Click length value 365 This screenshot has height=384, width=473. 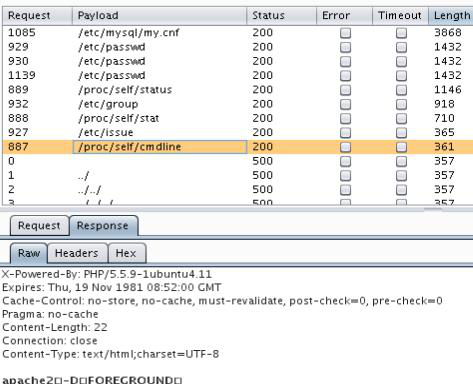[444, 133]
